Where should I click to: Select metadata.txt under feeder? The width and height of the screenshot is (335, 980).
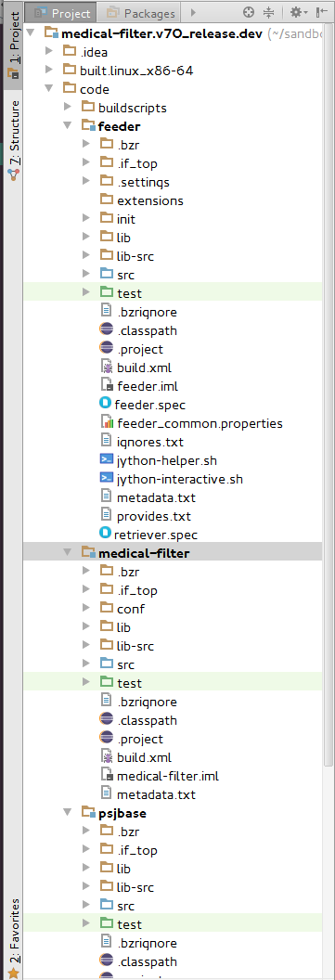[x=156, y=497]
